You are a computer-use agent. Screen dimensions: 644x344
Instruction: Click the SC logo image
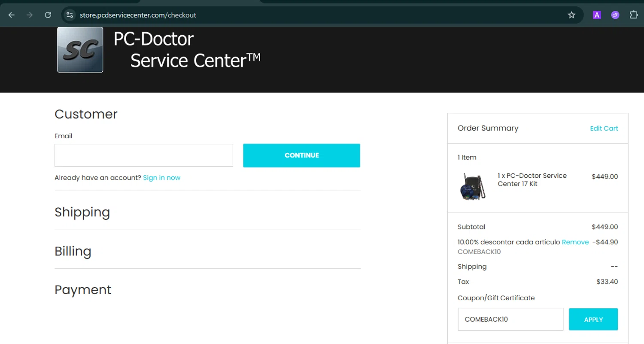click(x=80, y=50)
